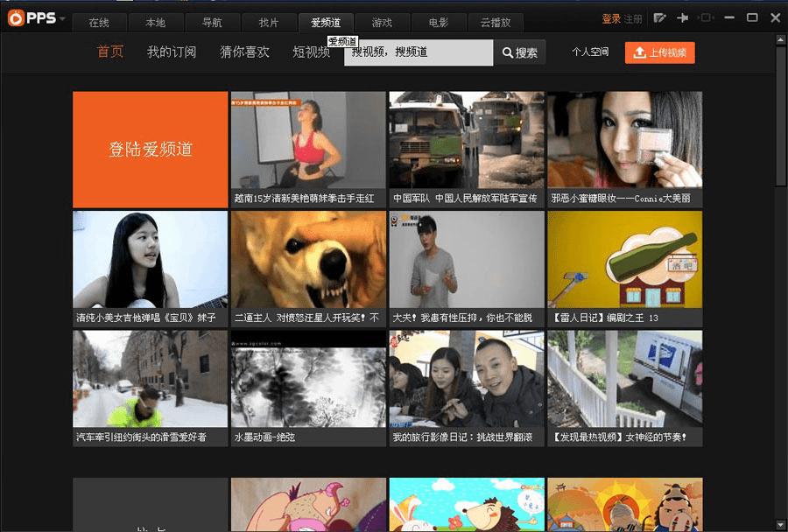Open the 水墨动画-绝弦 ink painting thumbnail
This screenshot has height=532, width=788.
[308, 379]
